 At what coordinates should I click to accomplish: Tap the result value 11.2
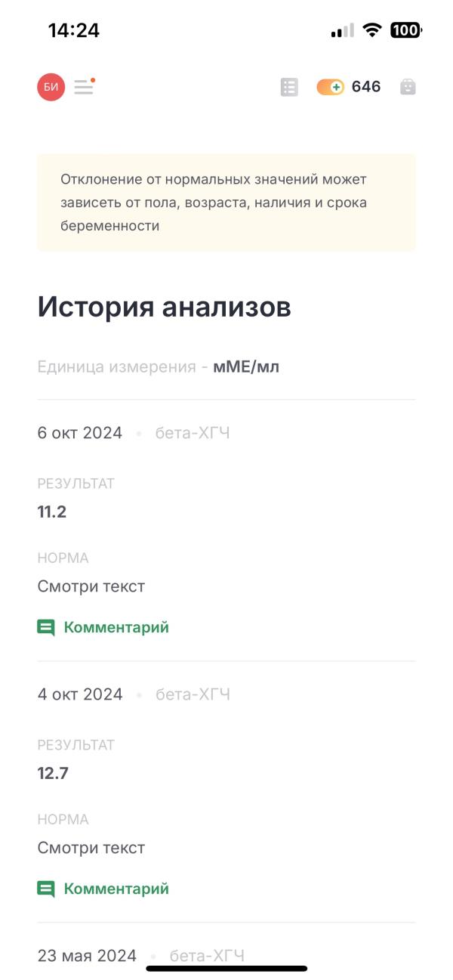pos(52,512)
